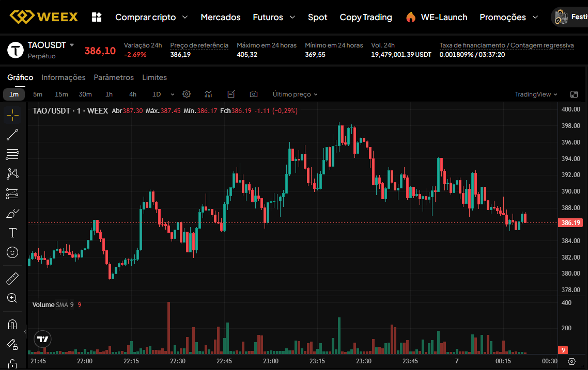Select the text annotation tool
The width and height of the screenshot is (588, 370).
point(12,233)
